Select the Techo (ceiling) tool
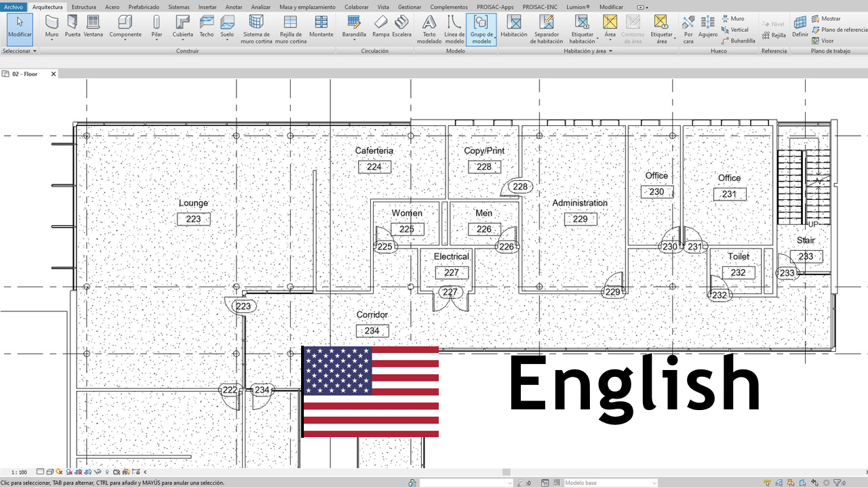The width and height of the screenshot is (868, 488). pos(206,26)
